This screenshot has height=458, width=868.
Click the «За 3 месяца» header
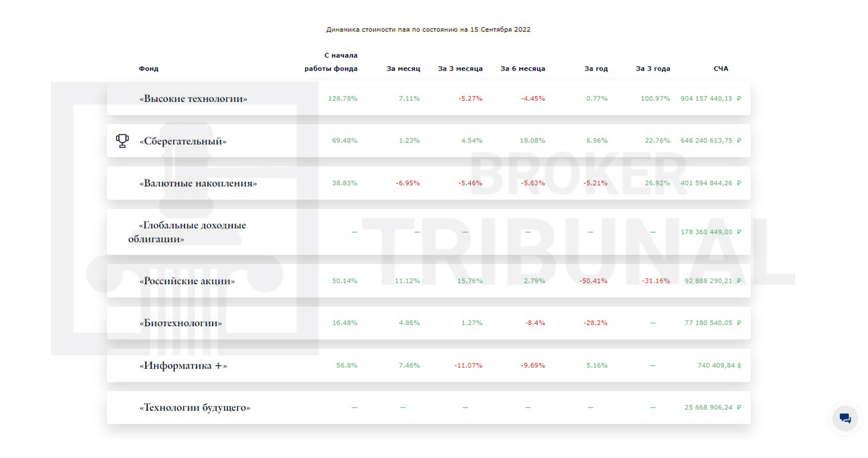pos(460,68)
